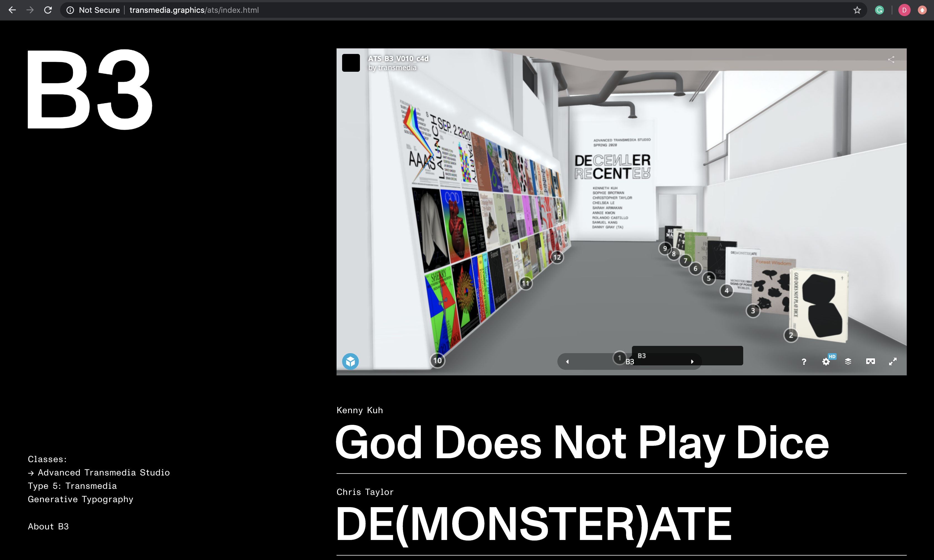Click the share icon in viewer corner

(x=891, y=60)
